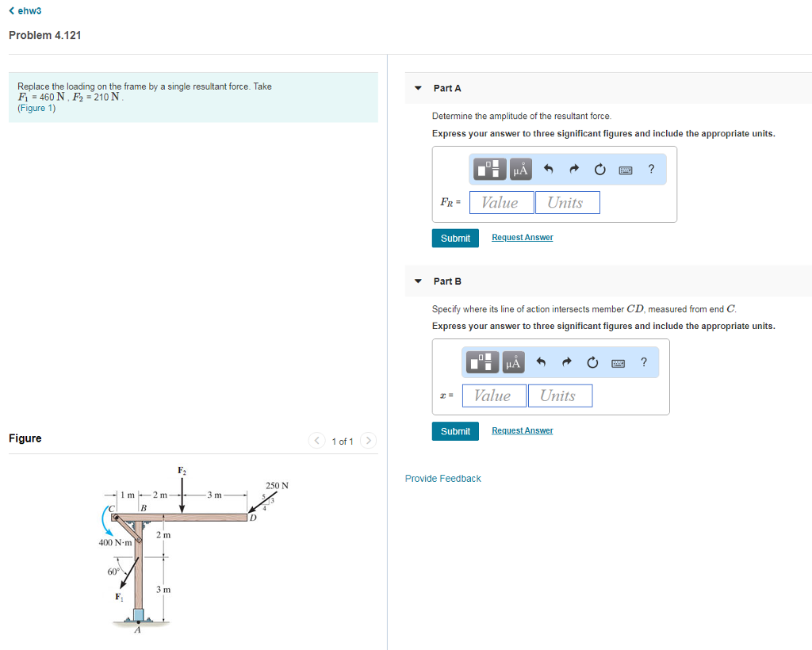Submit the Part A answer
812x650 pixels.
pos(455,238)
